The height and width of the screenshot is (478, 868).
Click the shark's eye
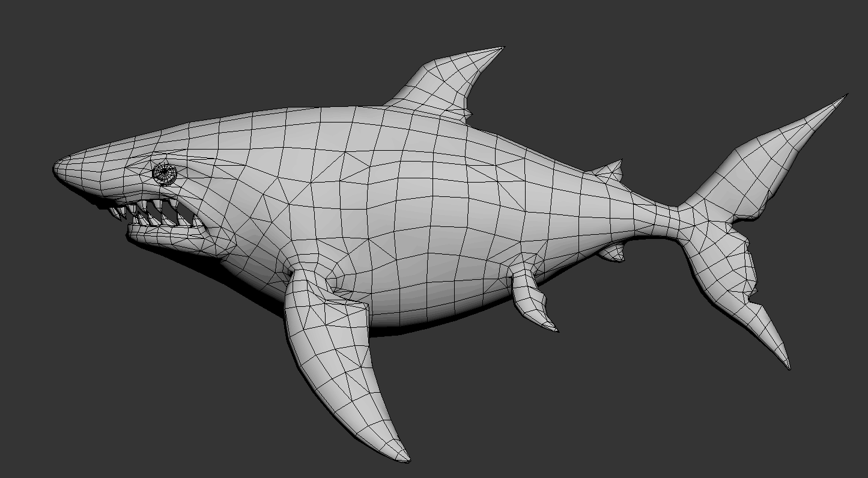(164, 173)
